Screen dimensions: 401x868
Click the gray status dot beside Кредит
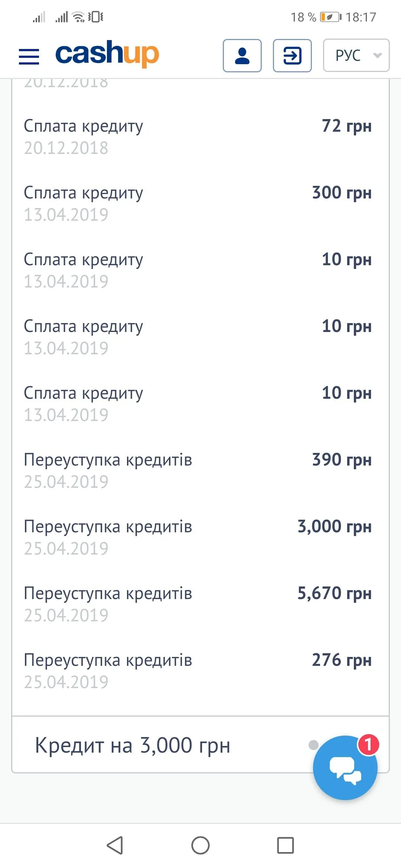click(x=313, y=744)
